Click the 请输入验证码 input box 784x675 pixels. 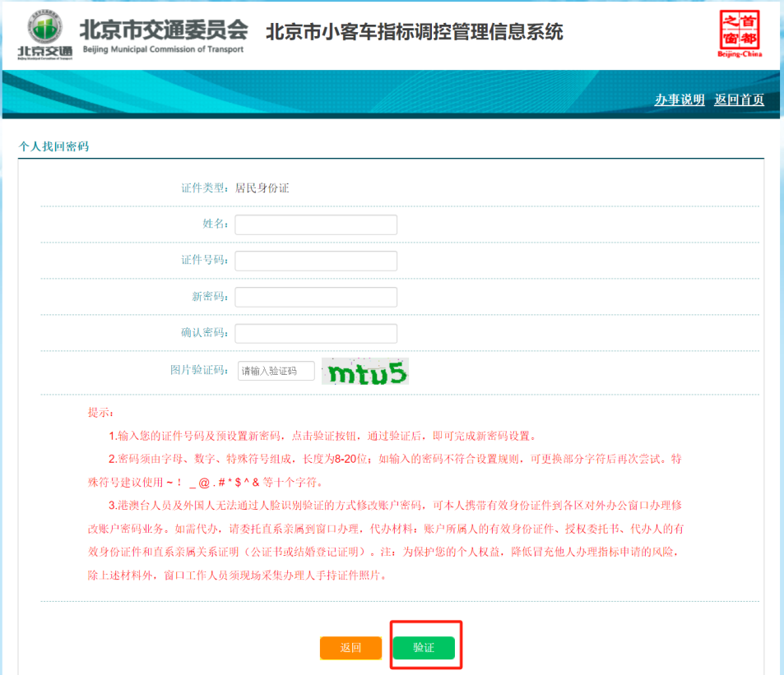tap(276, 370)
